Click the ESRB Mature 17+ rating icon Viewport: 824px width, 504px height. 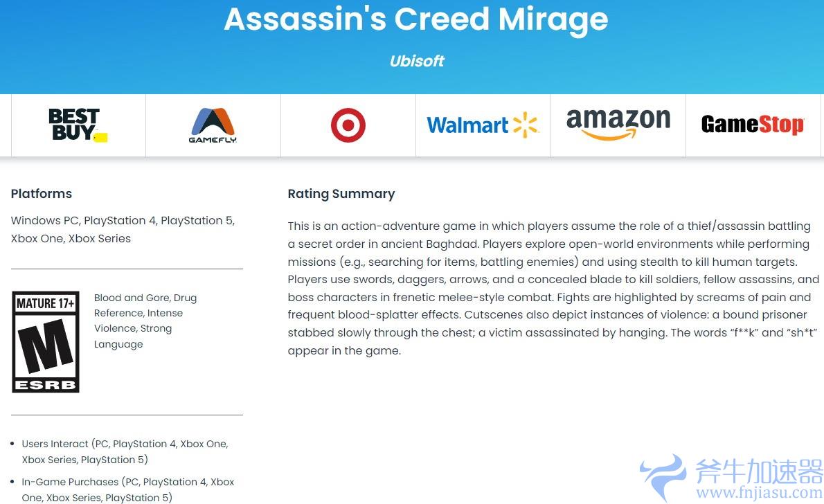[x=46, y=342]
